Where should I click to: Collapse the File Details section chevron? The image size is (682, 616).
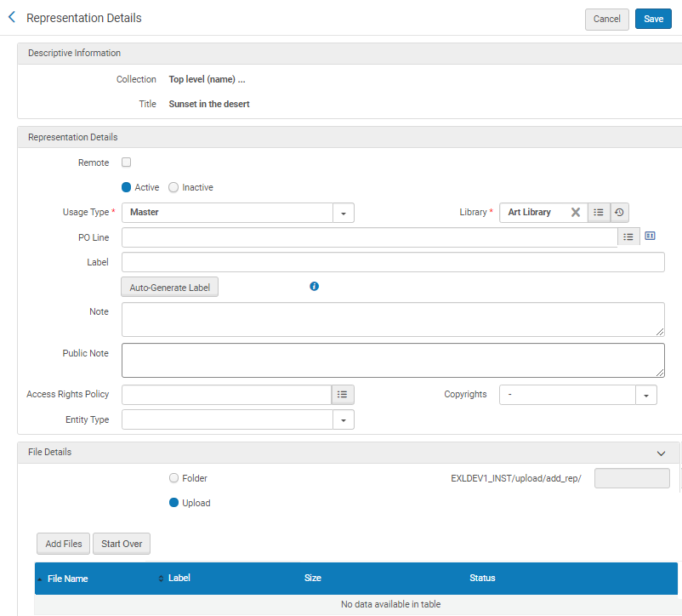pyautogui.click(x=661, y=453)
